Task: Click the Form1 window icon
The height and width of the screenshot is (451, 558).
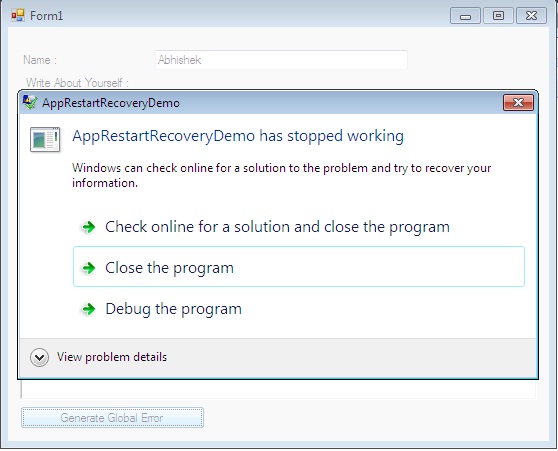Action: (x=17, y=16)
